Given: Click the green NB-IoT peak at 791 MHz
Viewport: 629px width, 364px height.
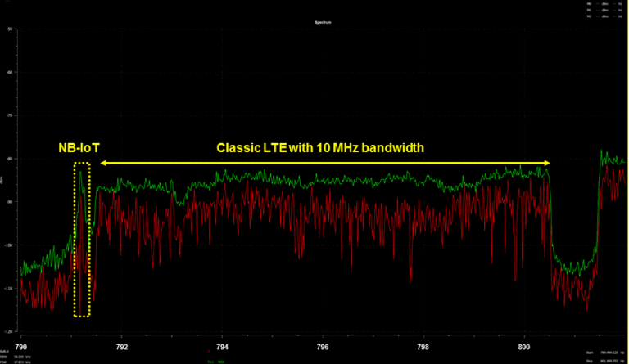Looking at the screenshot, I should point(80,173).
